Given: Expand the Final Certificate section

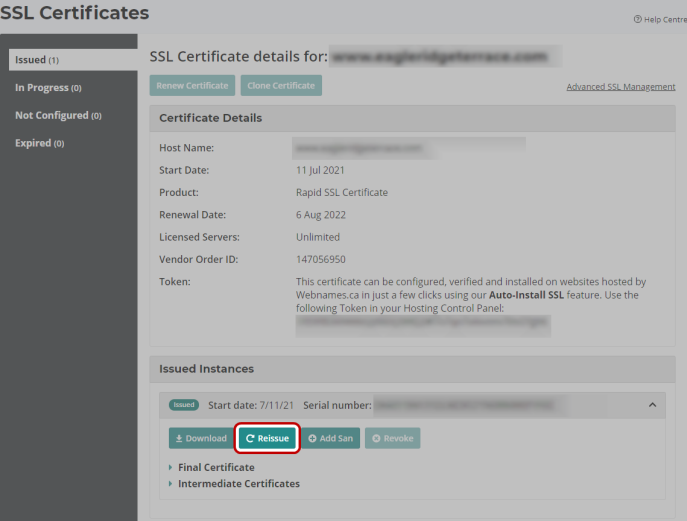Looking at the screenshot, I should [x=216, y=467].
